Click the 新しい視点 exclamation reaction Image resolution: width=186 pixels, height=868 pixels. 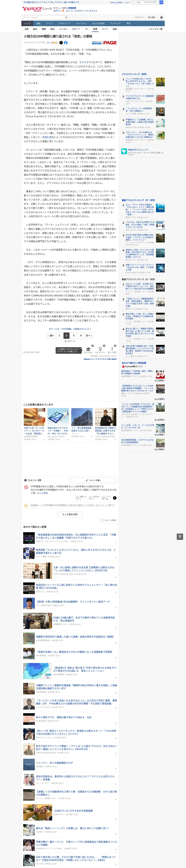click(112, 349)
